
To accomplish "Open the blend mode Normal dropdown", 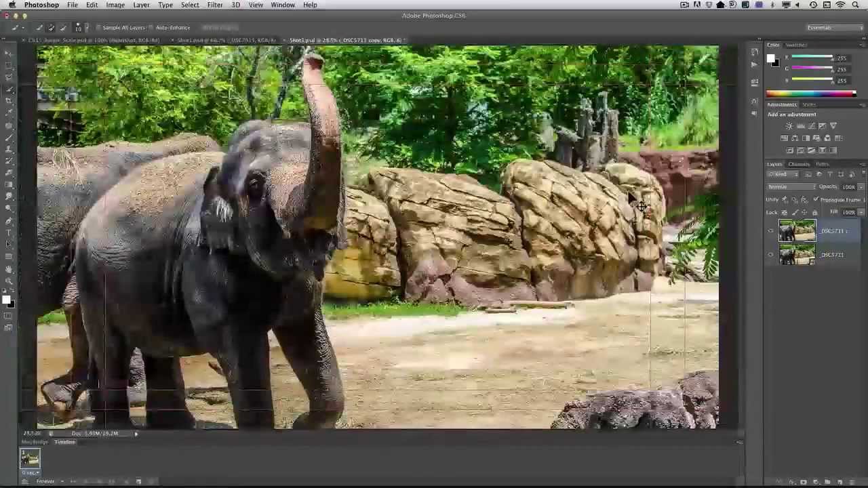I will coord(791,186).
